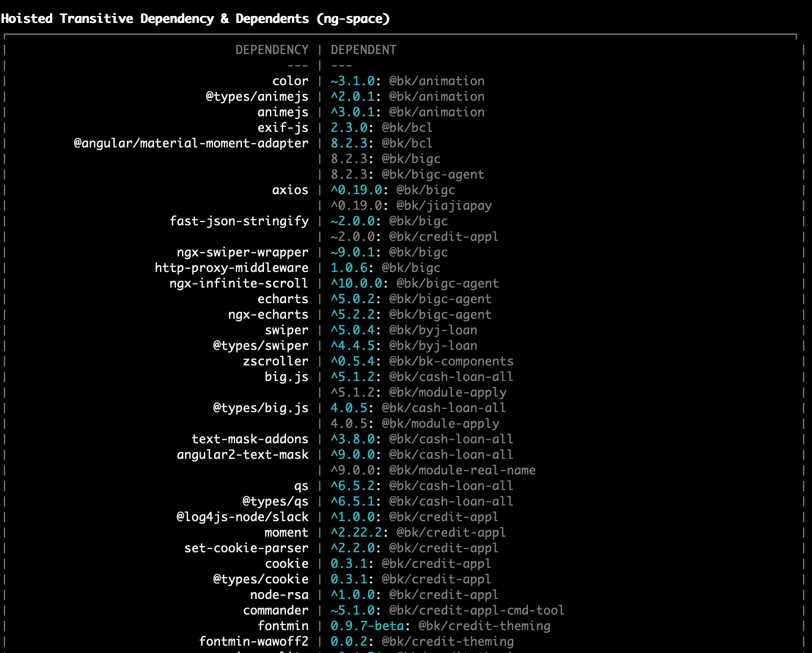Select the 'commander' dependency name
Image resolution: width=812 pixels, height=653 pixels.
click(x=275, y=610)
